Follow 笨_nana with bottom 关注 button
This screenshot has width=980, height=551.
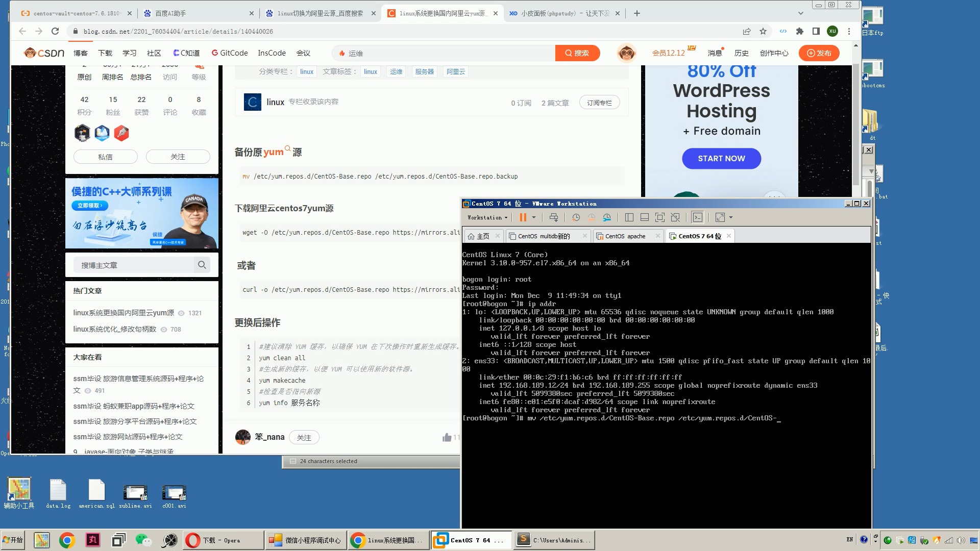pyautogui.click(x=304, y=438)
